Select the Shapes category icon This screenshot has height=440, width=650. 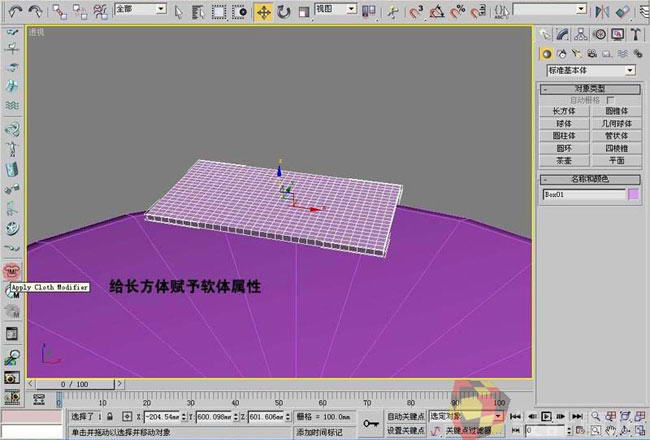pos(562,54)
